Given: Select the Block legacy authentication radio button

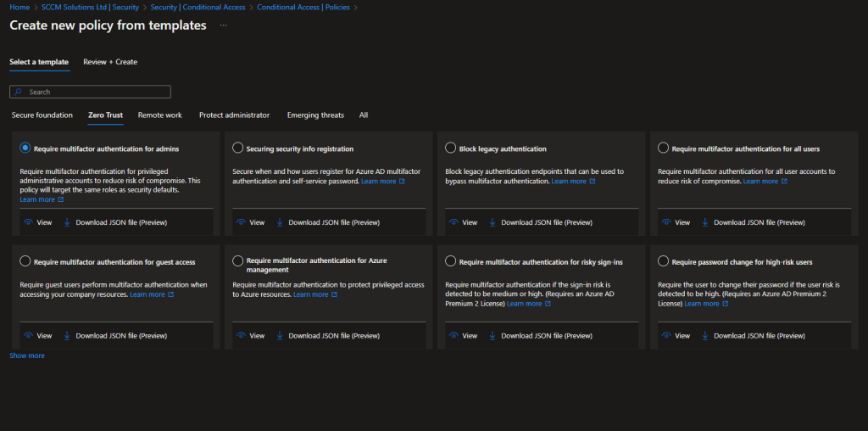Looking at the screenshot, I should (450, 148).
